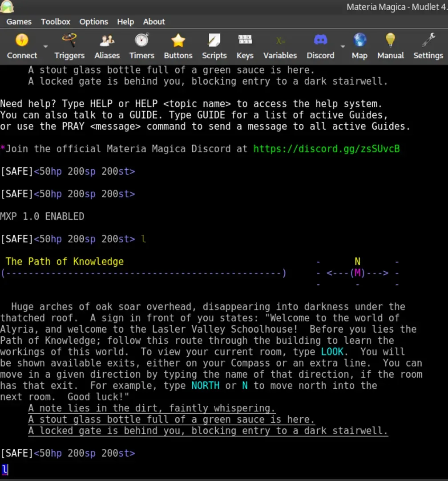Screen dimensions: 448x481
Task: Open the Triggers editor
Action: [x=69, y=46]
